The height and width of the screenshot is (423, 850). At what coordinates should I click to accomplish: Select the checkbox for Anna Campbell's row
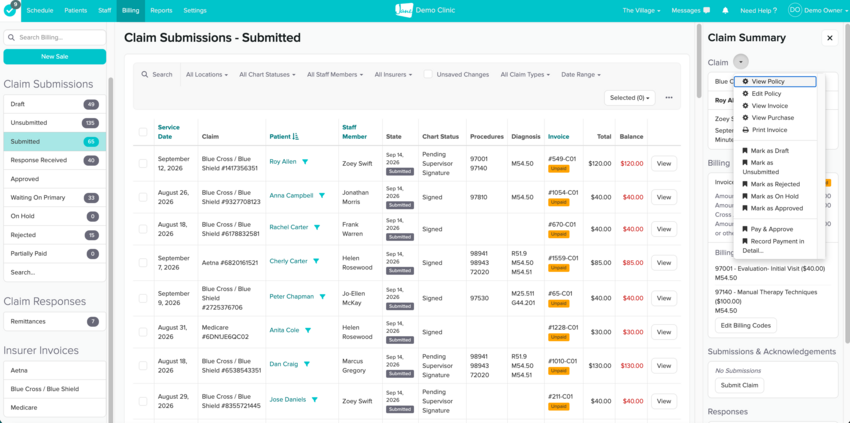tap(143, 197)
